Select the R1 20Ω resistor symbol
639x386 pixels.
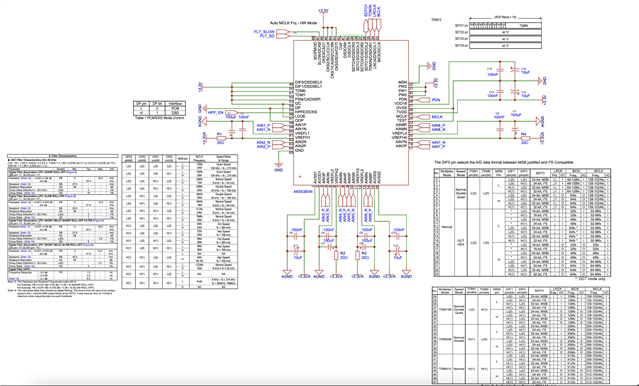tap(220, 138)
